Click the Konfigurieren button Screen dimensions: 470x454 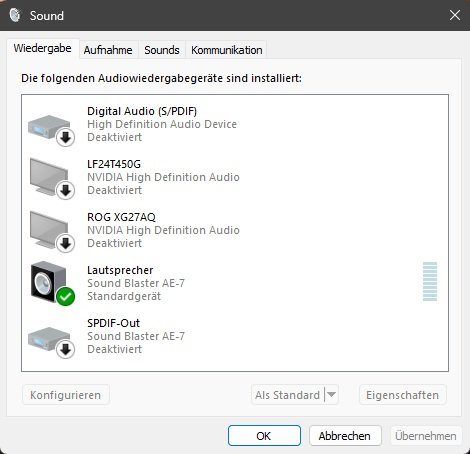65,395
